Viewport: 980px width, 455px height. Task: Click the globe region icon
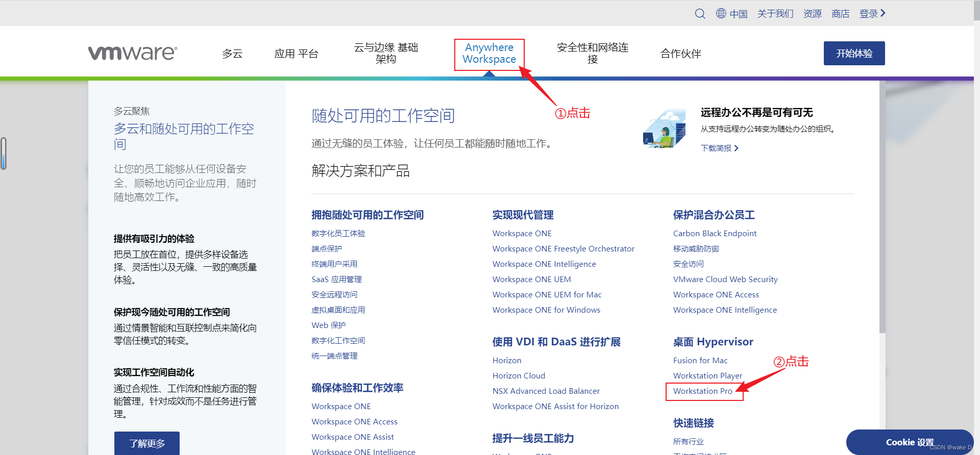[721, 13]
